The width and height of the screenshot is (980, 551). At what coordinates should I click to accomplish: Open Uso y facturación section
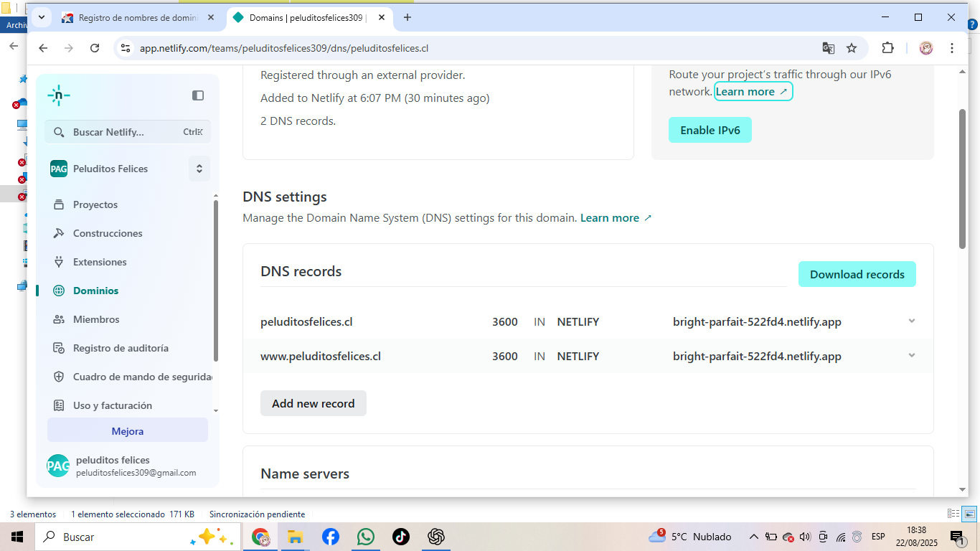[113, 405]
